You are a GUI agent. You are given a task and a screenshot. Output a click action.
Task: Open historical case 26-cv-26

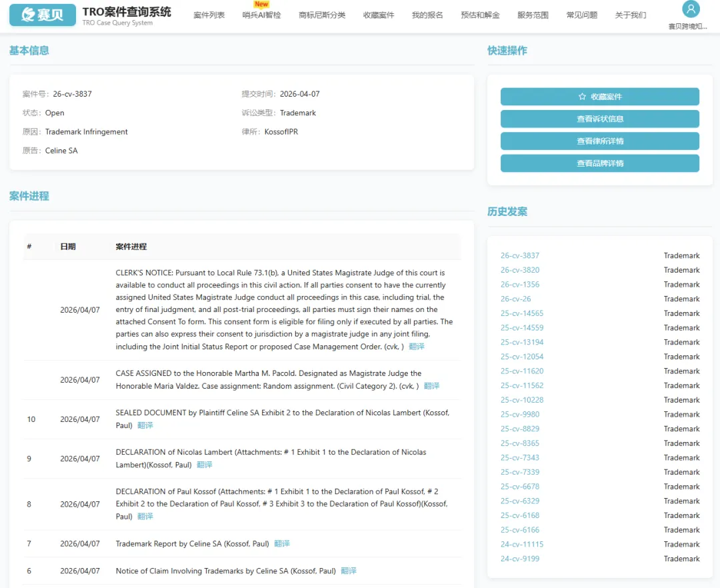[515, 299]
